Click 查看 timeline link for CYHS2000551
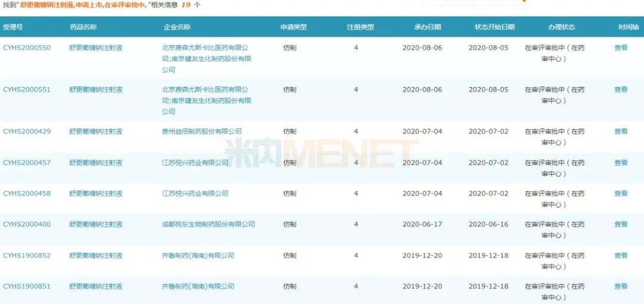644x304 pixels. coord(621,89)
